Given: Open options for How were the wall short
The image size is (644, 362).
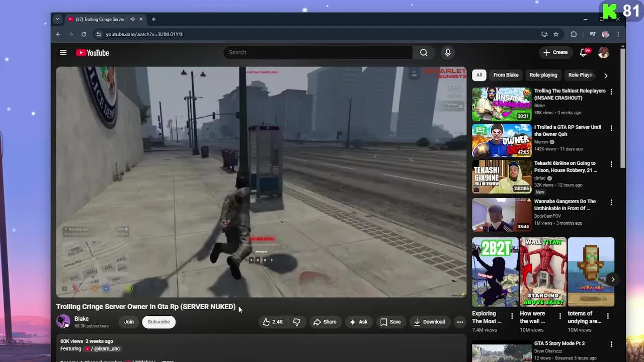Looking at the screenshot, I should 560,316.
